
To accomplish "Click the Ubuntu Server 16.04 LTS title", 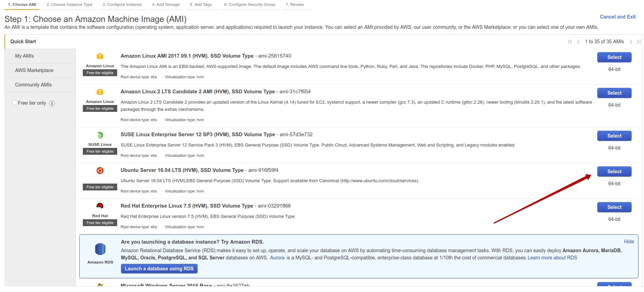I will pos(182,170).
